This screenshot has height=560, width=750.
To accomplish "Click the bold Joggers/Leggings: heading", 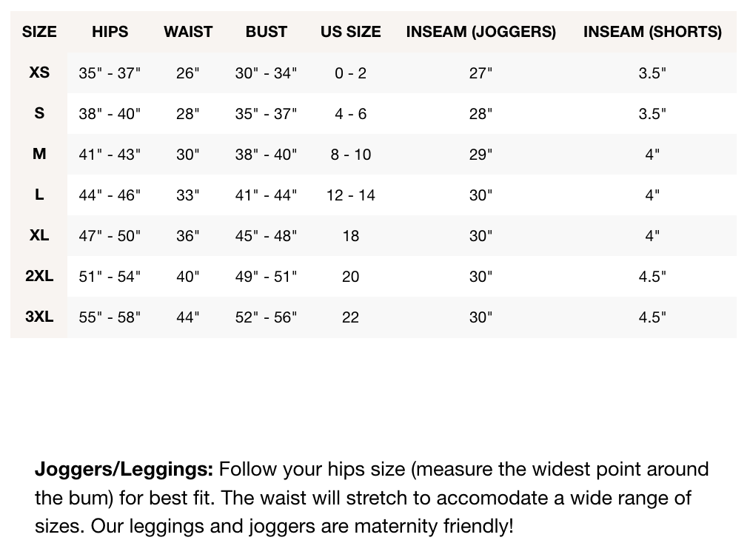I will [124, 469].
